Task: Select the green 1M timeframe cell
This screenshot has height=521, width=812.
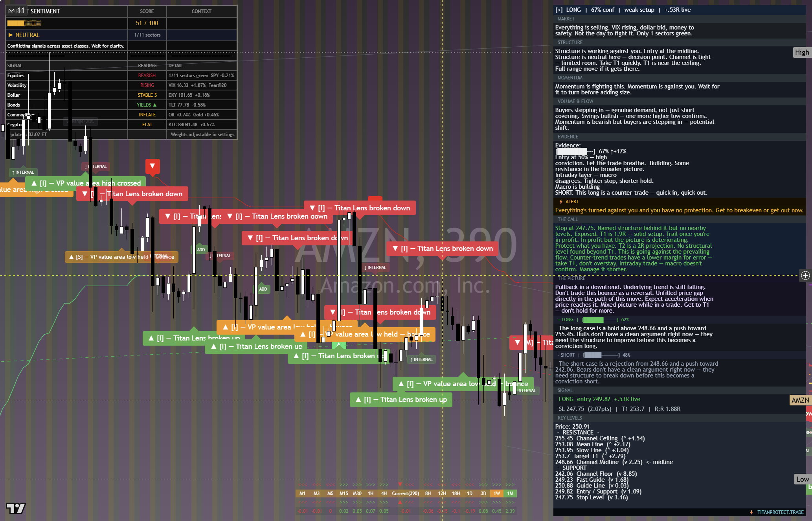Action: (510, 493)
